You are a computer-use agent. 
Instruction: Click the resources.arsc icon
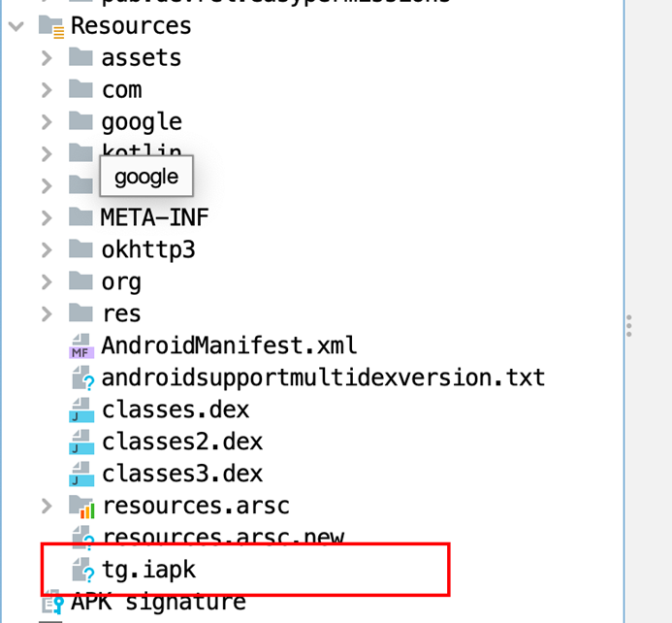[81, 506]
